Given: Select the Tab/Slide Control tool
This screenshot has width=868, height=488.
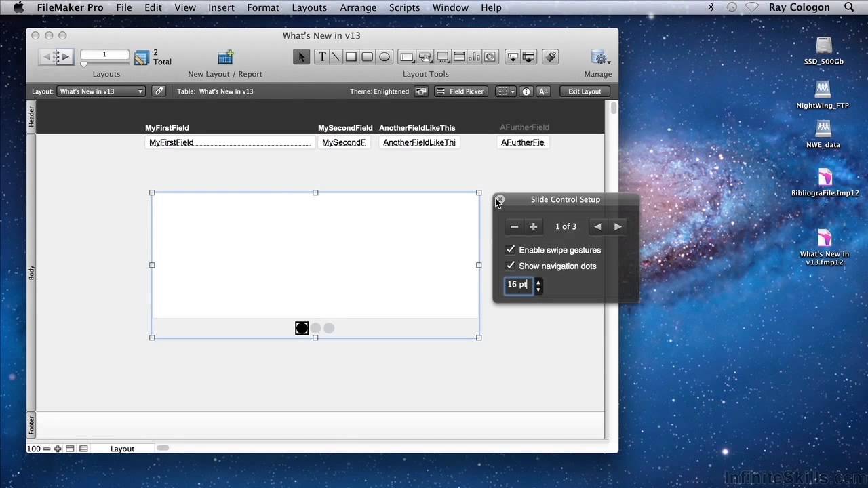Looking at the screenshot, I should [443, 57].
